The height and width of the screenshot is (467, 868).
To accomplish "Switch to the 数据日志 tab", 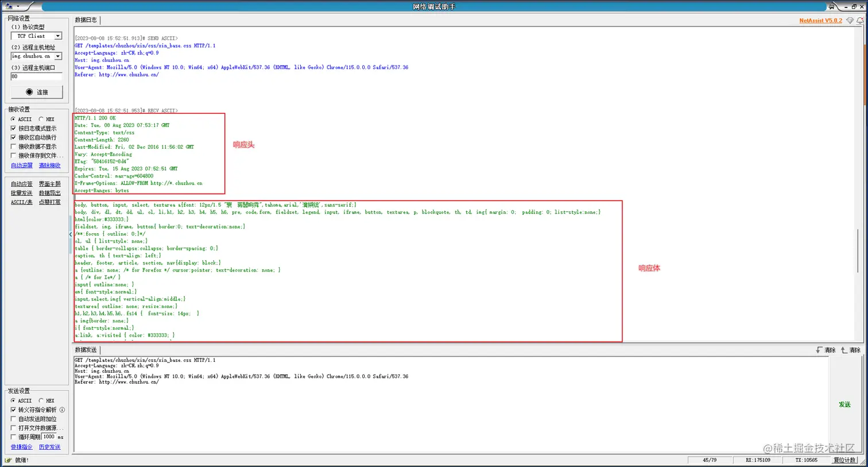I will (86, 20).
